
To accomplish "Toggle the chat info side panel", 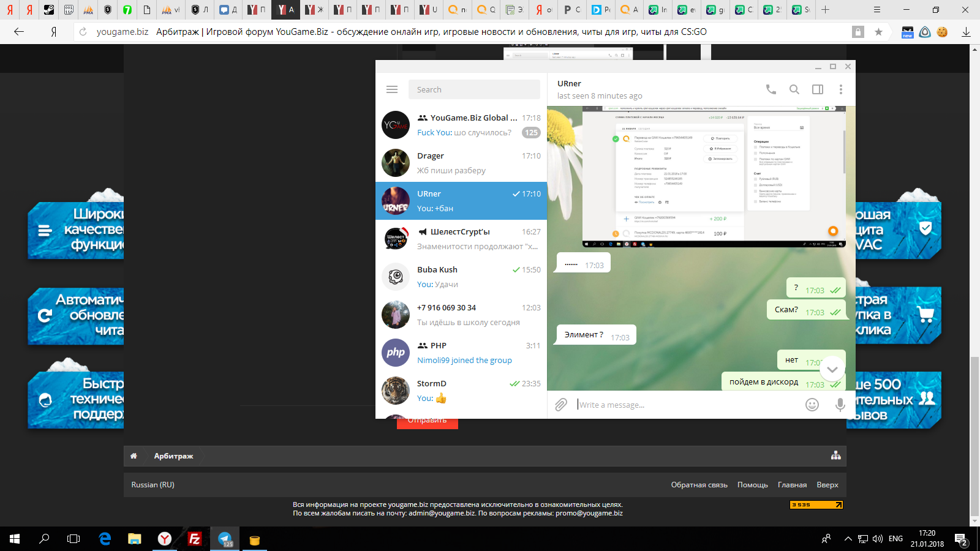I will pos(817,89).
